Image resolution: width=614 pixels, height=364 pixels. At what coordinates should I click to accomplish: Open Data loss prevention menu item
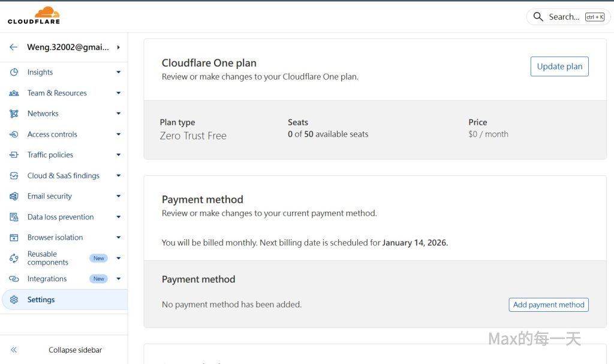pyautogui.click(x=61, y=217)
